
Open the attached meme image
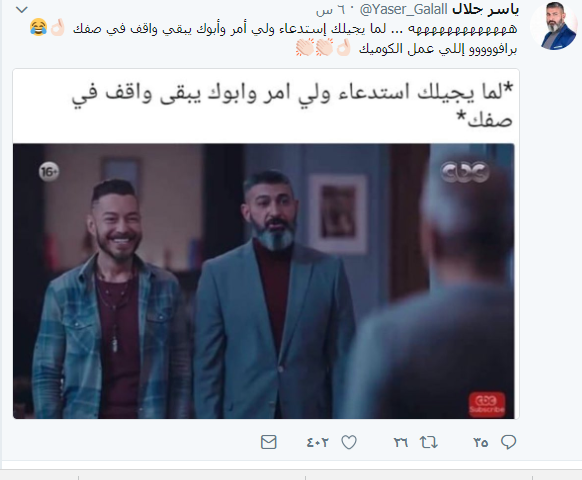(x=266, y=244)
